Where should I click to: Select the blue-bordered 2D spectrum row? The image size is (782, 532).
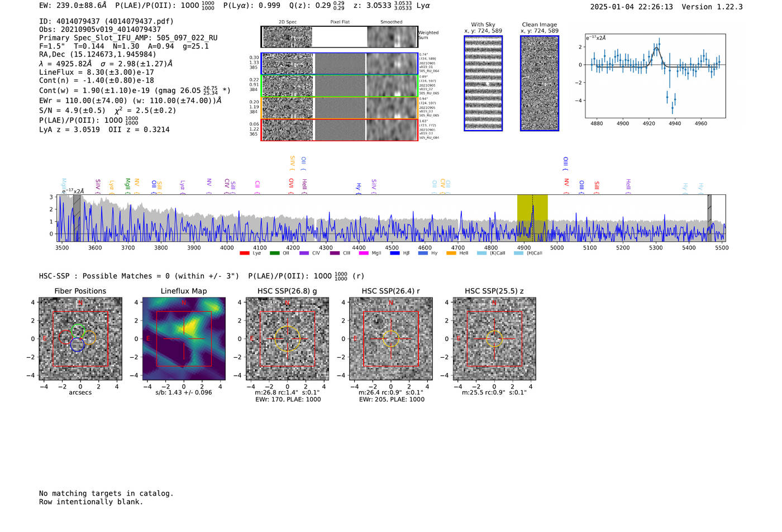click(x=340, y=64)
